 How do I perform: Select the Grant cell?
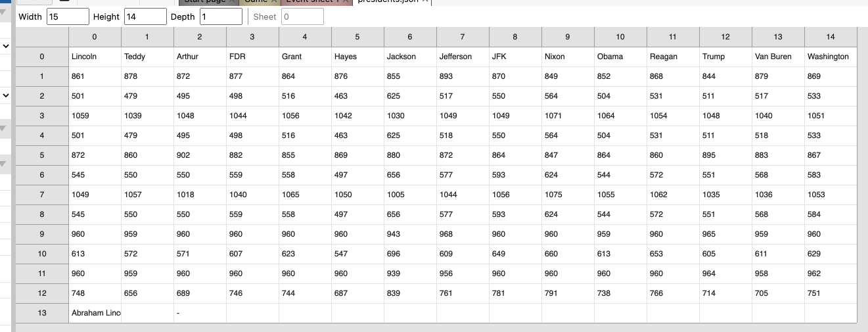(x=305, y=57)
